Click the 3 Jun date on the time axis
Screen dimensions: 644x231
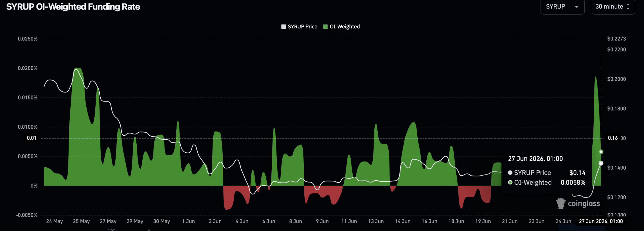tap(215, 221)
